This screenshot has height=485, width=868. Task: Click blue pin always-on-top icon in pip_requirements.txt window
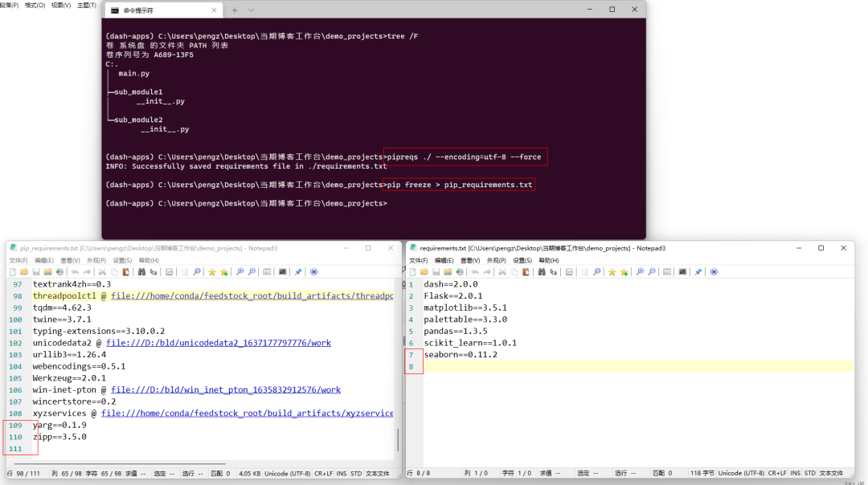[298, 272]
